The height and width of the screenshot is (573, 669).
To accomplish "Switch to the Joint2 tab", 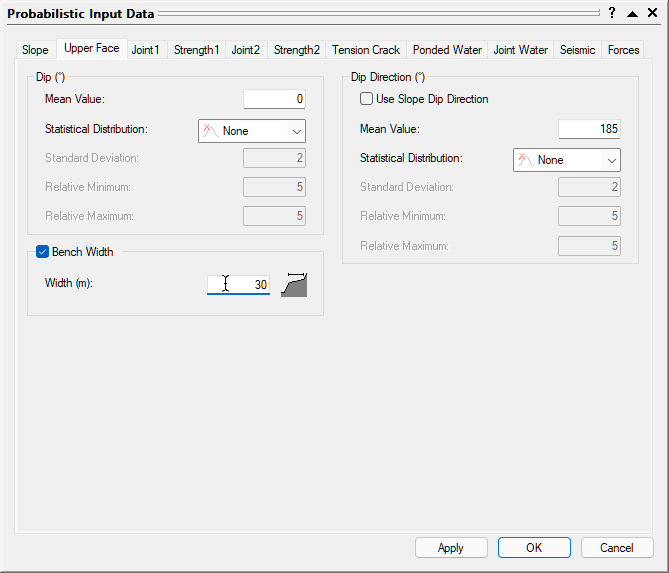I will [x=246, y=50].
